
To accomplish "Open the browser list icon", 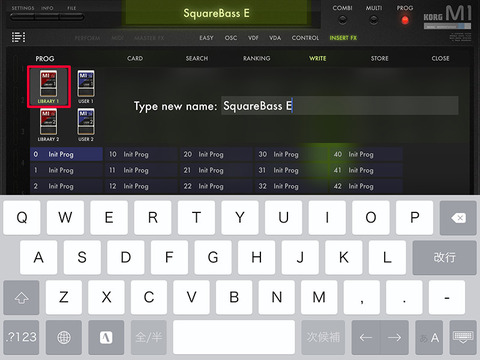I will click(18, 37).
